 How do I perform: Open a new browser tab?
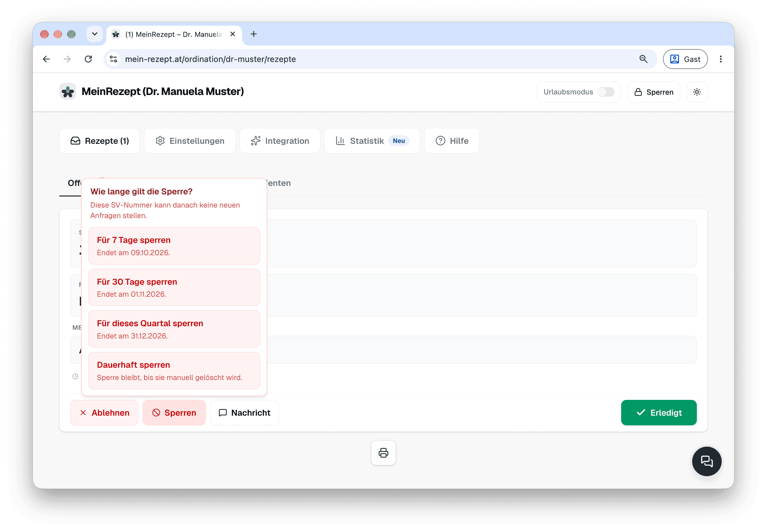tap(254, 34)
